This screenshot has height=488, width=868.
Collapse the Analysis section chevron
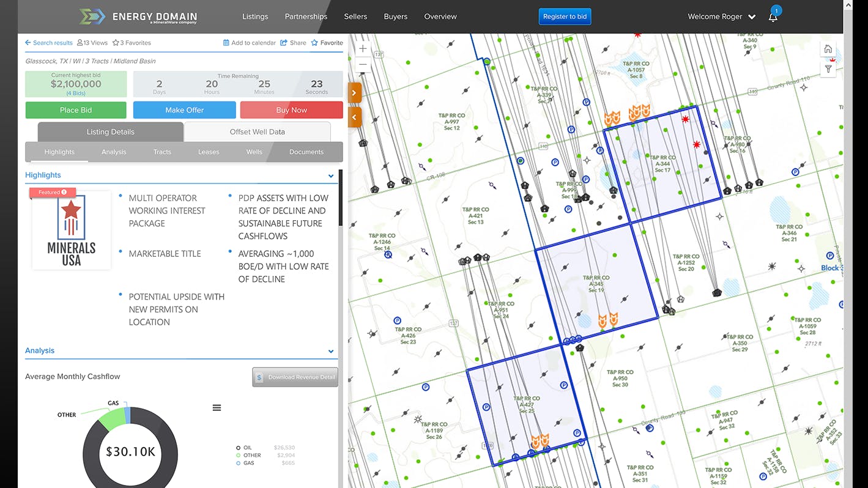click(331, 352)
